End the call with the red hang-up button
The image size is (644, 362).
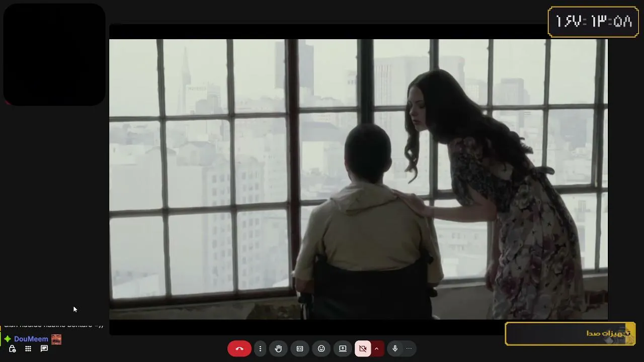239,348
